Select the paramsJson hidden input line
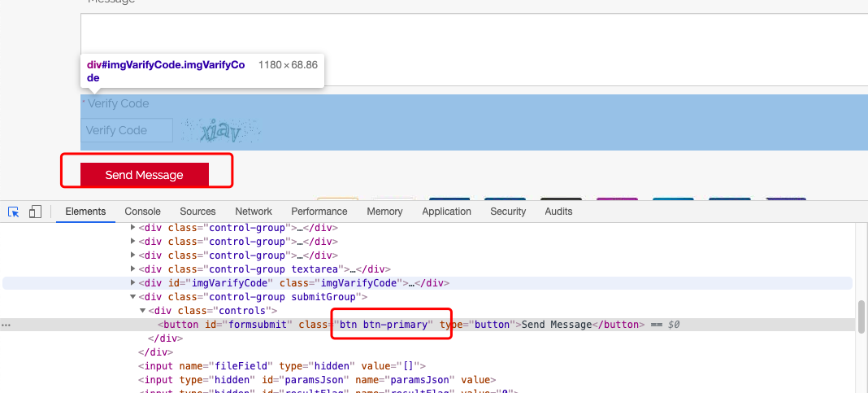 (317, 380)
